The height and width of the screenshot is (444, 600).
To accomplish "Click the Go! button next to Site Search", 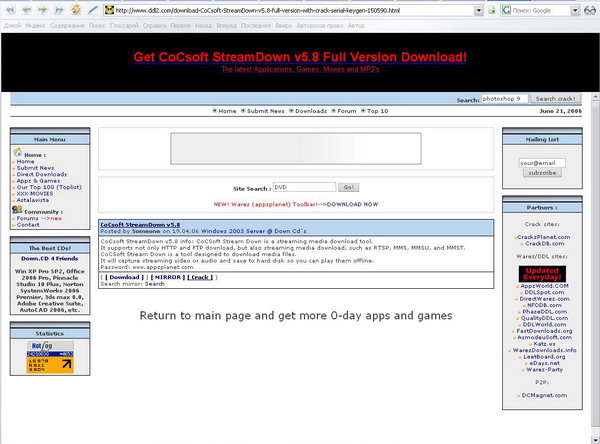I will (x=349, y=187).
